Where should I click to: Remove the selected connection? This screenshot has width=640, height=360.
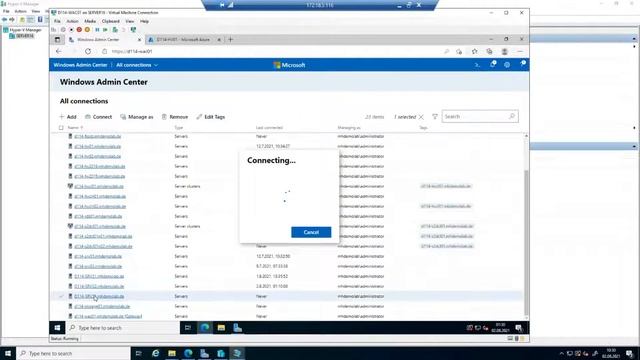(x=175, y=117)
